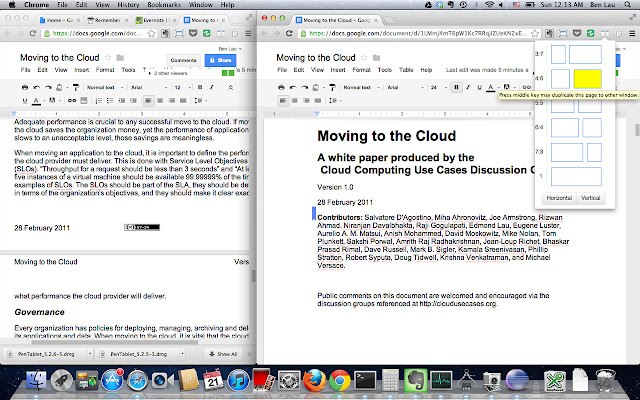Toggle italic in left window toolbar
The width and height of the screenshot is (640, 400).
(x=211, y=87)
